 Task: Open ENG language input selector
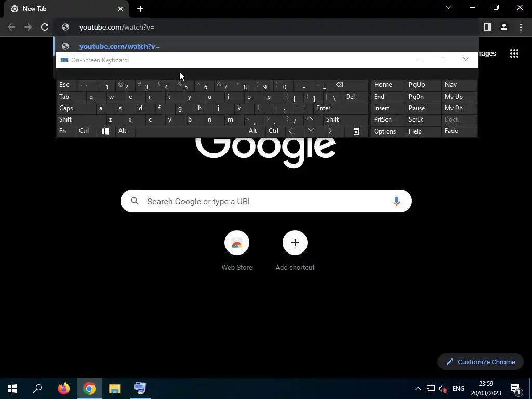tap(458, 389)
